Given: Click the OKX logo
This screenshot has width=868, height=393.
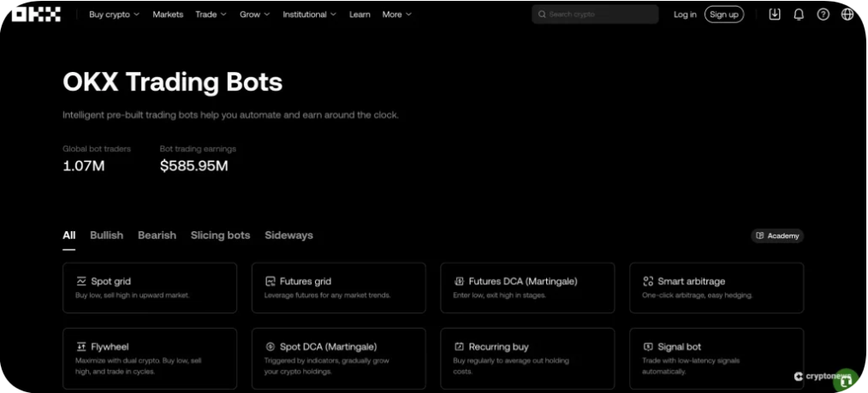Looking at the screenshot, I should pyautogui.click(x=36, y=15).
